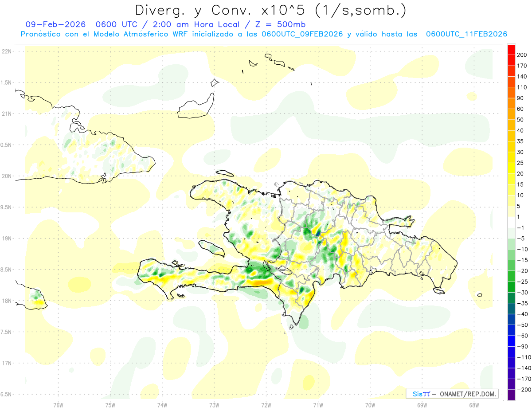The height and width of the screenshot is (411, 532).
Task: Click the "-40" colorbar label
Action: [x=522, y=314]
